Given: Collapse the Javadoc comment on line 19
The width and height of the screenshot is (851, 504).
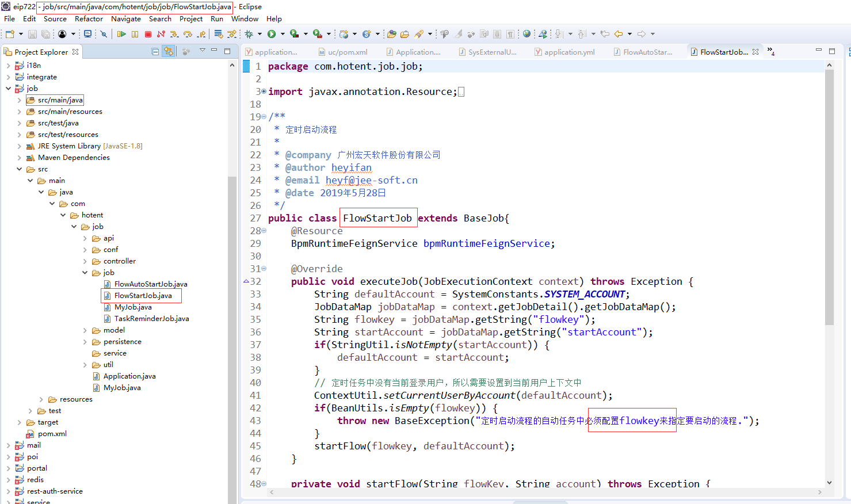Looking at the screenshot, I should (x=264, y=117).
